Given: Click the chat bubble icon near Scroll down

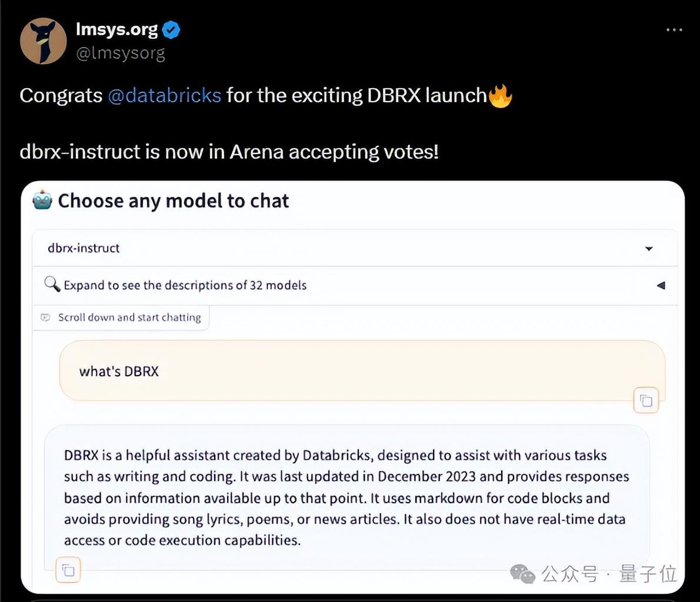Looking at the screenshot, I should [x=45, y=317].
